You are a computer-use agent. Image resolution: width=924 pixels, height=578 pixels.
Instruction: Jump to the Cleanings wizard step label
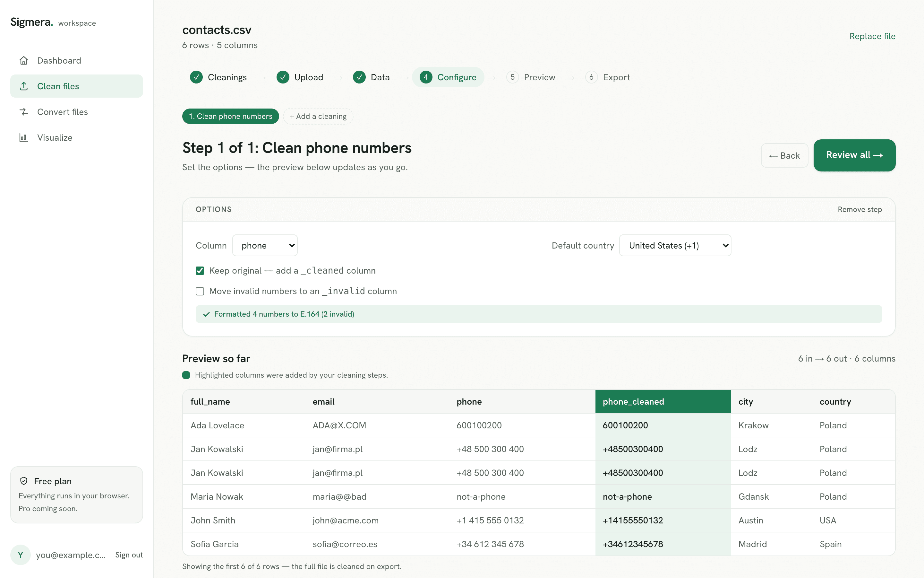click(227, 77)
